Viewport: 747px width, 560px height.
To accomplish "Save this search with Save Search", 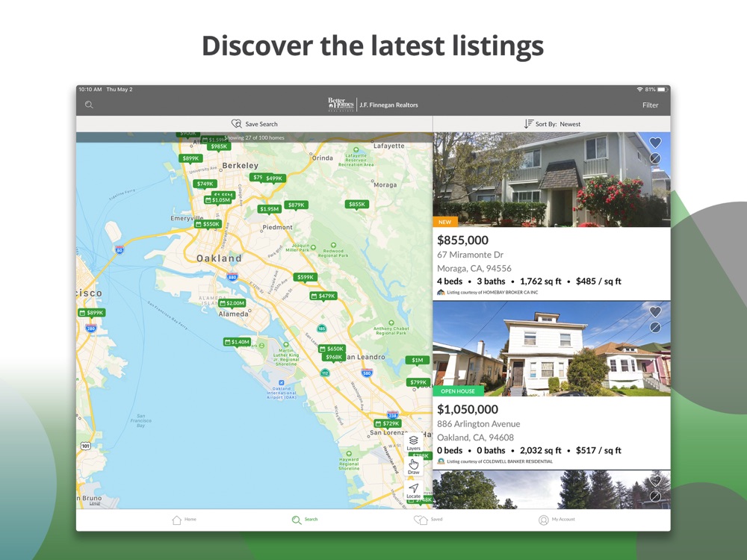I will 255,124.
